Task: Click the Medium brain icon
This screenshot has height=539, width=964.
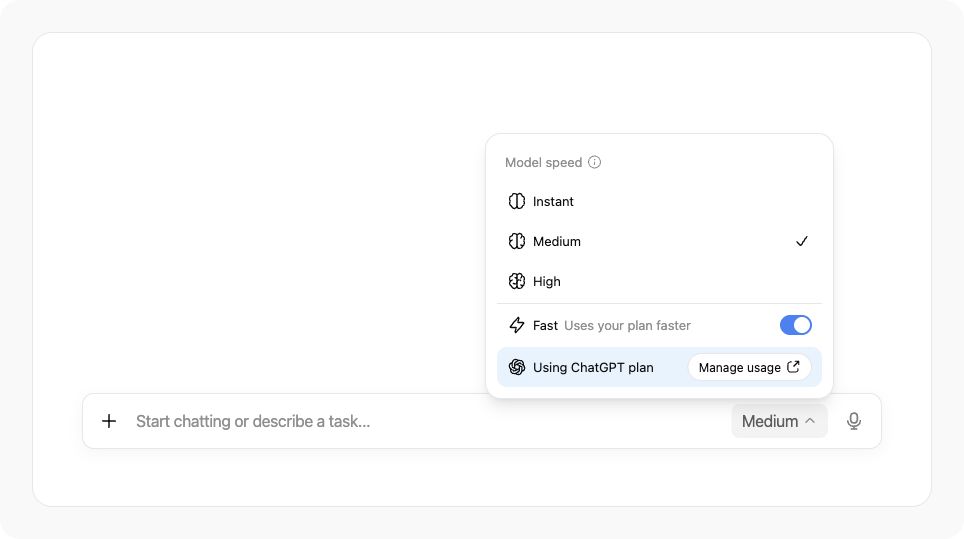Action: point(516,242)
